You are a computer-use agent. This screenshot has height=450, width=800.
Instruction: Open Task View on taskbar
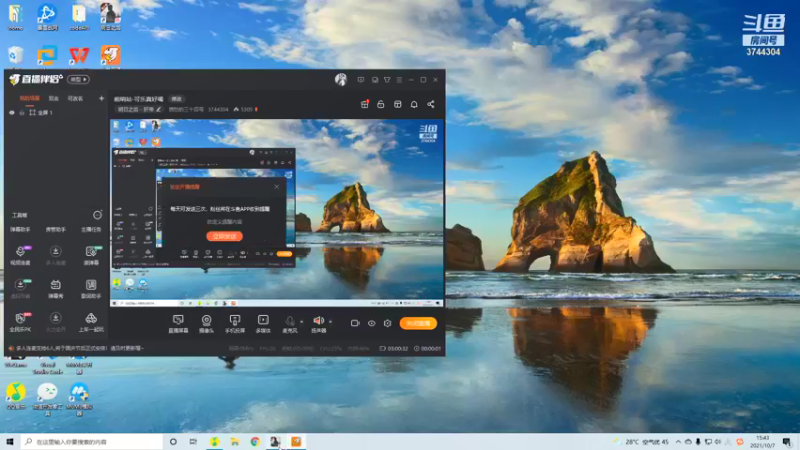[193, 441]
